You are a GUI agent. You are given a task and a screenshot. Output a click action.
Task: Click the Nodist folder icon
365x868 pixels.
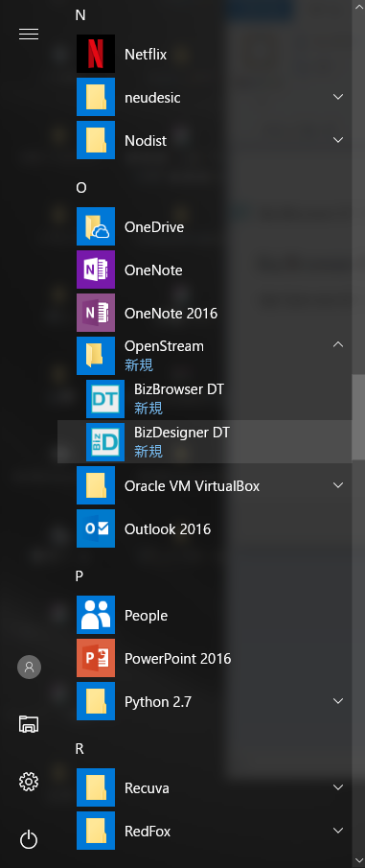[x=96, y=140]
